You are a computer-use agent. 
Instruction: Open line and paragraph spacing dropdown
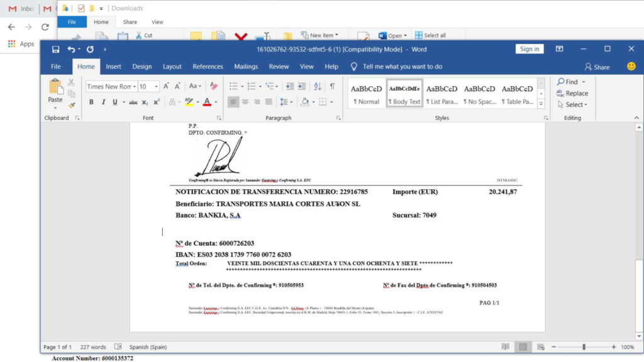286,102
